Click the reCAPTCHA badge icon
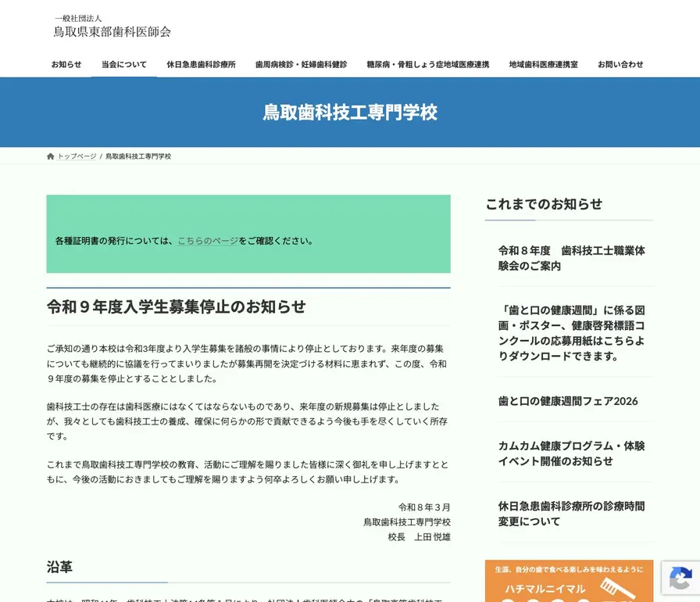This screenshot has height=602, width=700. (x=680, y=578)
